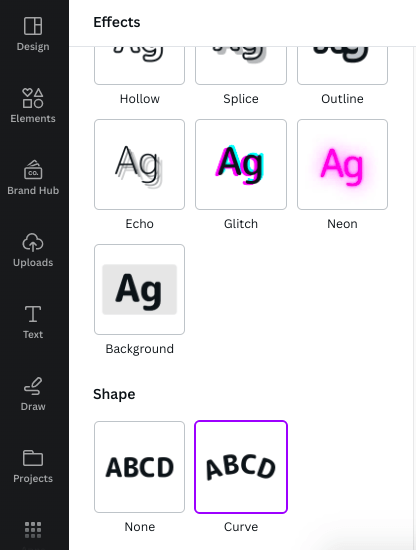
Task: Apply the Hollow text effect
Action: pos(140,66)
